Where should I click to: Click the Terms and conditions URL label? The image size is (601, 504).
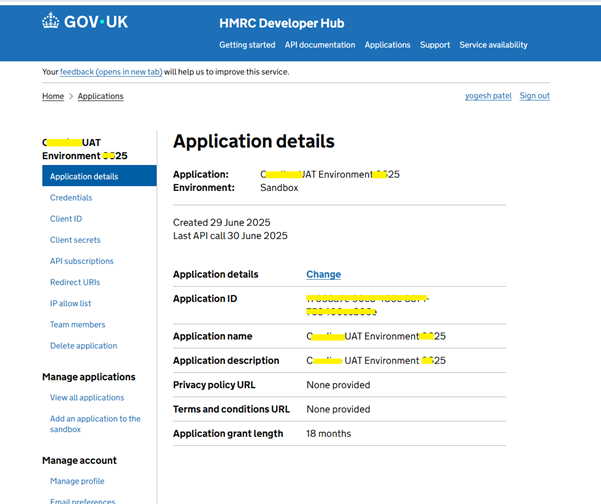coord(232,409)
